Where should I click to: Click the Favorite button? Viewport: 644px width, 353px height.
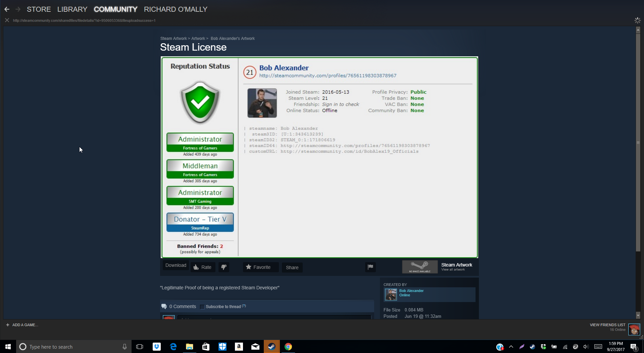[x=258, y=267]
